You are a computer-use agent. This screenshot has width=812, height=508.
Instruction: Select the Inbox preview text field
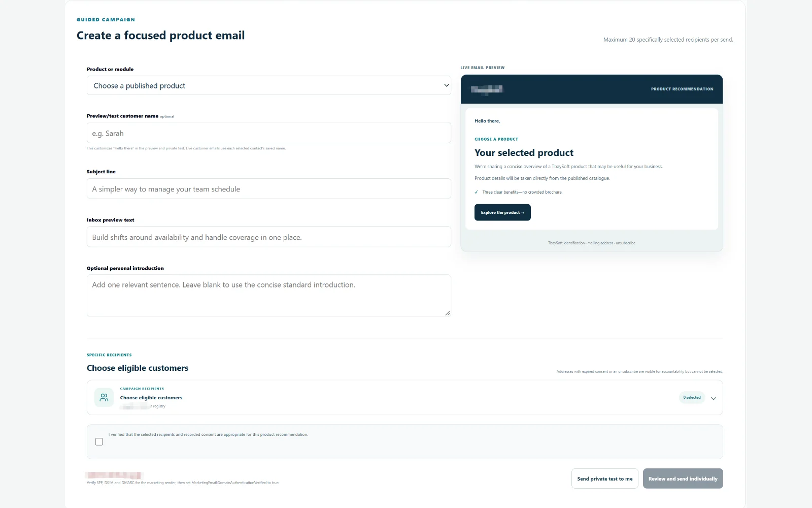269,237
